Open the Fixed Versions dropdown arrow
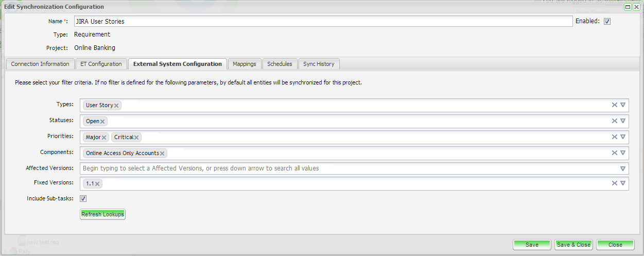 click(622, 183)
